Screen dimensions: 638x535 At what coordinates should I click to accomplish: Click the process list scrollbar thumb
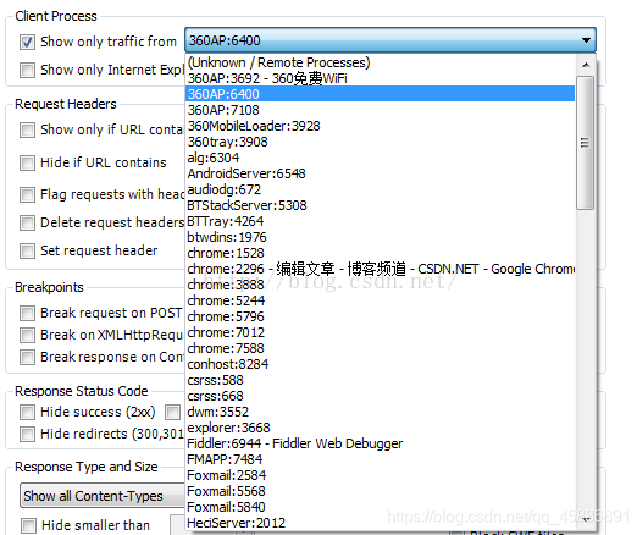click(x=585, y=143)
